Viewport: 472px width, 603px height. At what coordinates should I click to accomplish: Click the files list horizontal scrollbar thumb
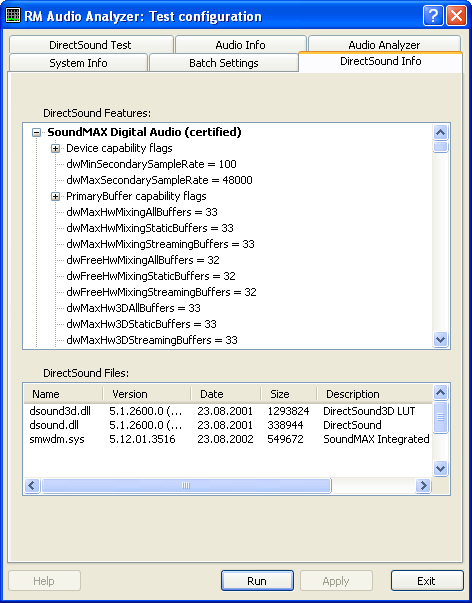186,485
